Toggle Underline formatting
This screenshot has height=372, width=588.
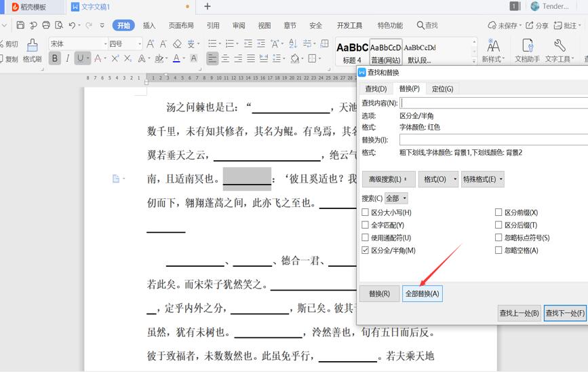click(x=80, y=58)
